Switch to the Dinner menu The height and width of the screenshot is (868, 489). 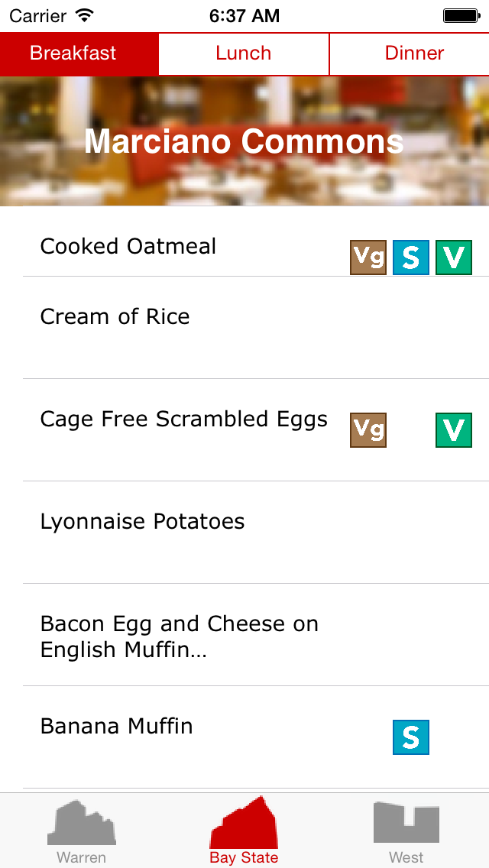coord(414,53)
